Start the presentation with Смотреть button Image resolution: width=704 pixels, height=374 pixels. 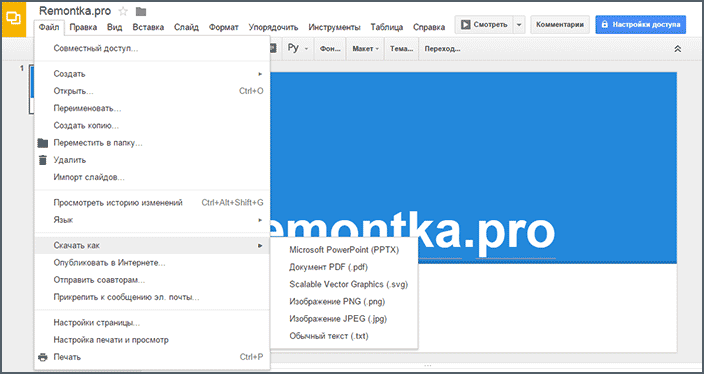pos(484,25)
